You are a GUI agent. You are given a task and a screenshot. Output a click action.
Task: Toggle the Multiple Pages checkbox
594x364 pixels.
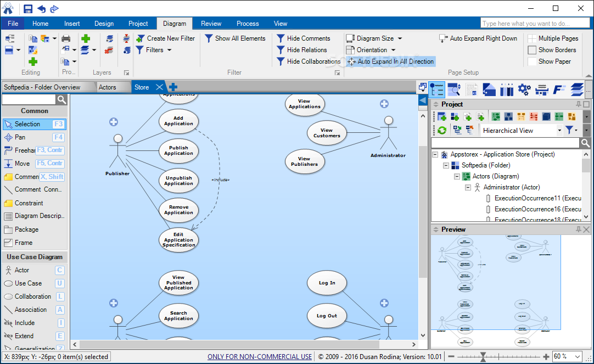click(x=532, y=38)
